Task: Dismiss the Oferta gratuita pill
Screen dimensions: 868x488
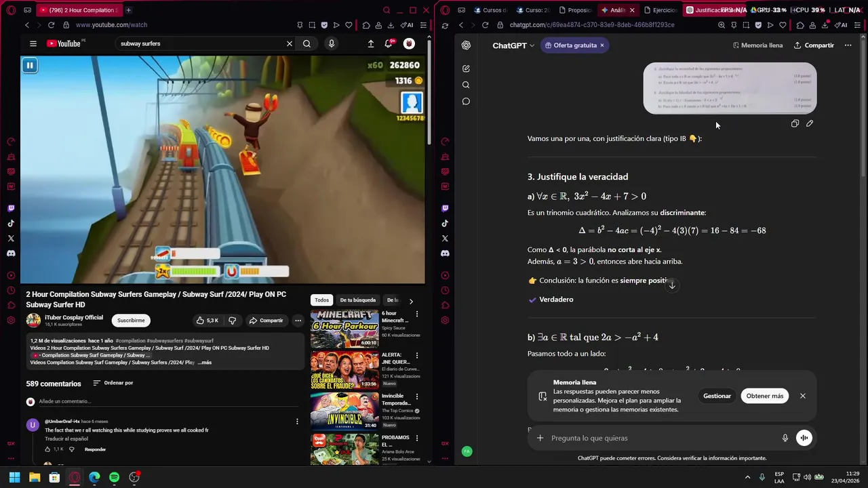Action: point(601,45)
